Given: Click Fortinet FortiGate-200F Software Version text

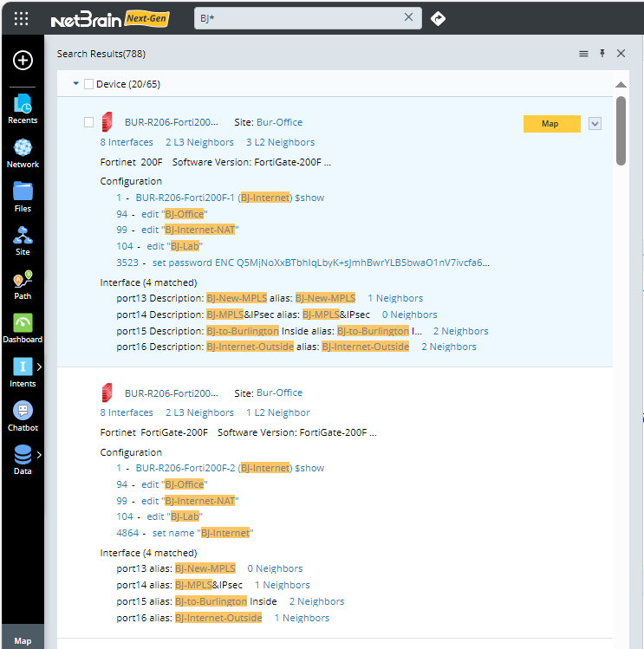Looking at the screenshot, I should 238,433.
